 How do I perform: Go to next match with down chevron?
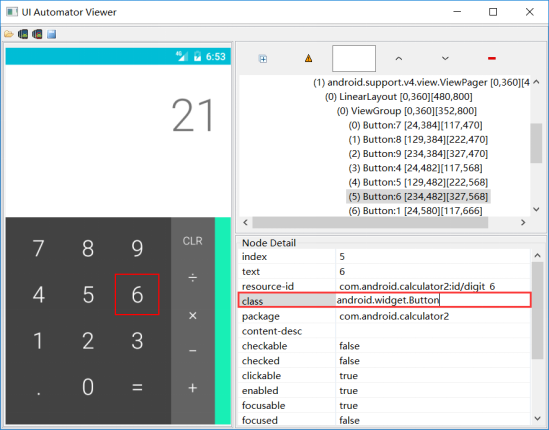point(445,58)
